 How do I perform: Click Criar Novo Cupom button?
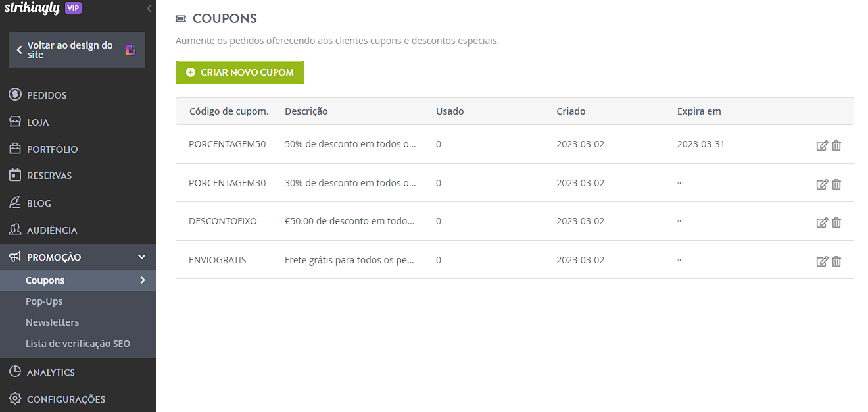click(x=240, y=72)
